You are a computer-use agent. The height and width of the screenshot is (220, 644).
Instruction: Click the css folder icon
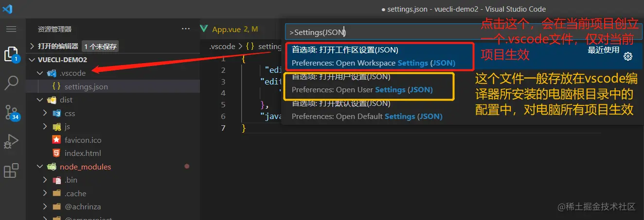click(x=56, y=113)
